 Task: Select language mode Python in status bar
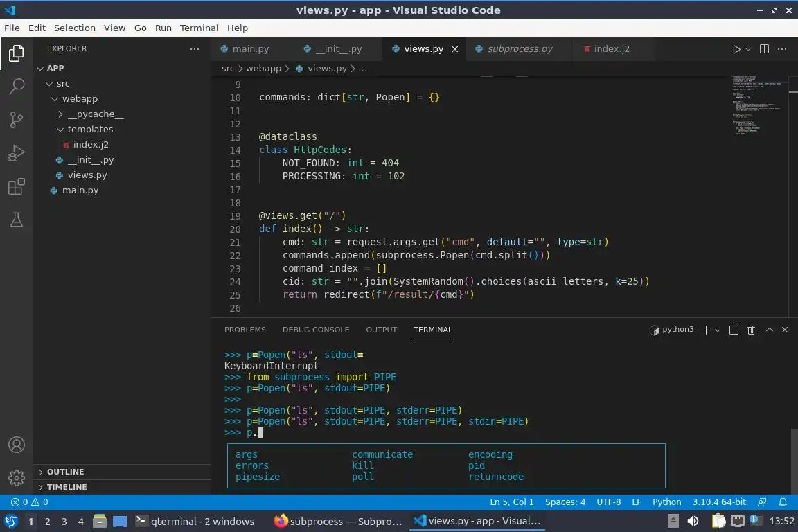tap(666, 502)
